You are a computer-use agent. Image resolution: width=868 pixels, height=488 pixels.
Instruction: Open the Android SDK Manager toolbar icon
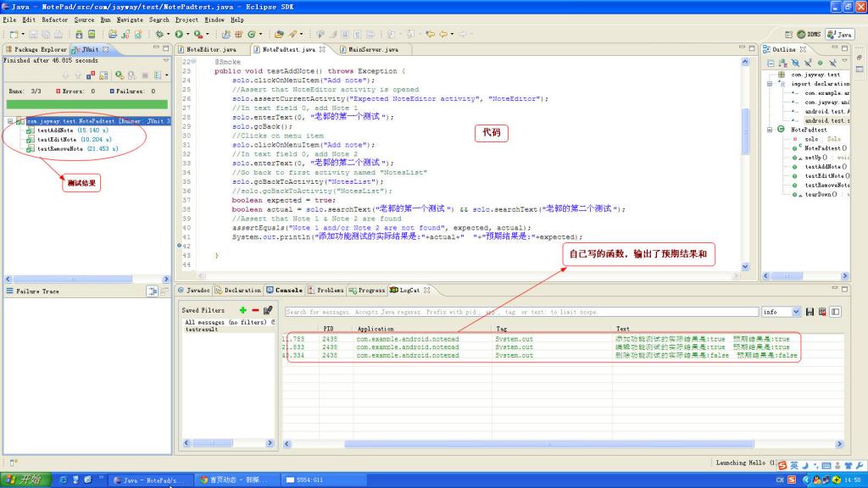tap(79, 34)
